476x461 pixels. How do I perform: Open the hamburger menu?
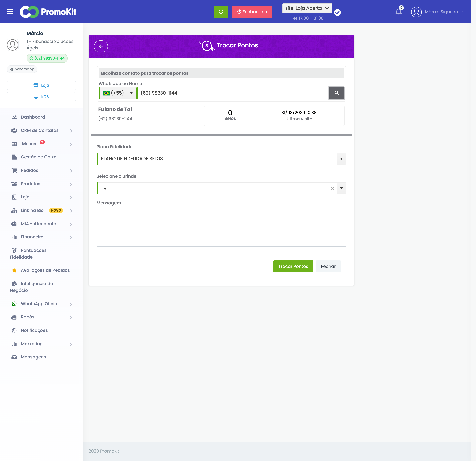tap(10, 12)
